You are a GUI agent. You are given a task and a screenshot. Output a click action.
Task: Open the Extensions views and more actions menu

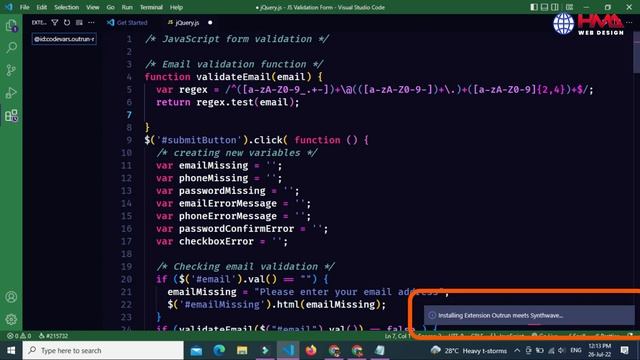[x=91, y=22]
